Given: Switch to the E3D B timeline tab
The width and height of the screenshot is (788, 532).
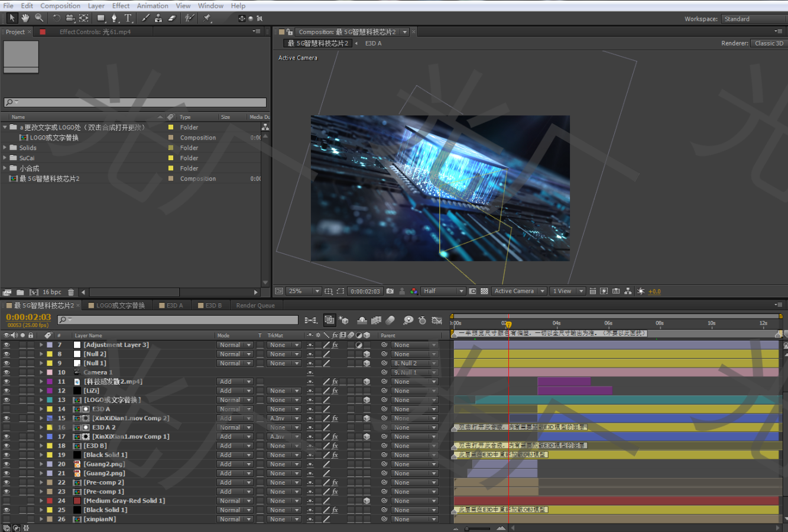Looking at the screenshot, I should [210, 304].
